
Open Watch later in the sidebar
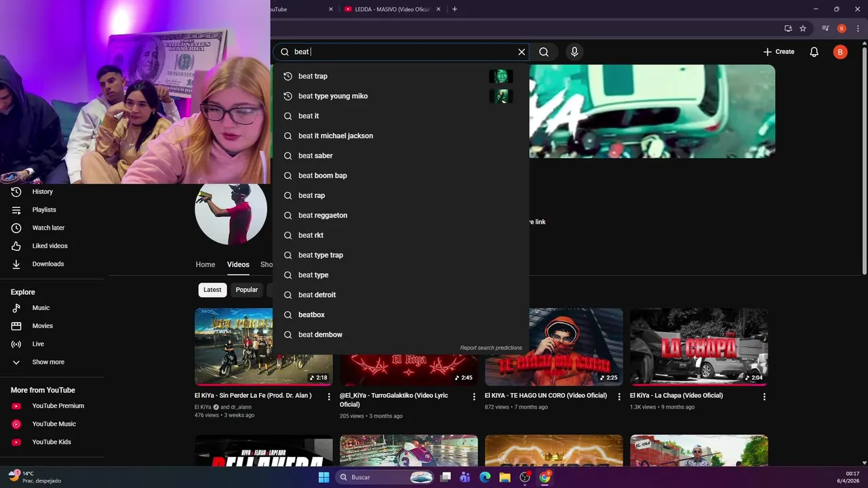pyautogui.click(x=48, y=228)
